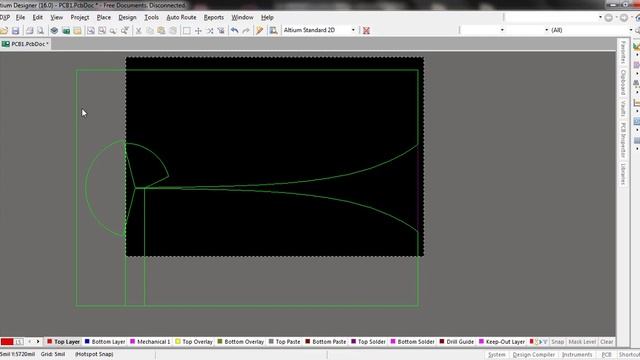This screenshot has height=360, width=640.
Task: Click the Zoom area icon
Action: [91, 31]
